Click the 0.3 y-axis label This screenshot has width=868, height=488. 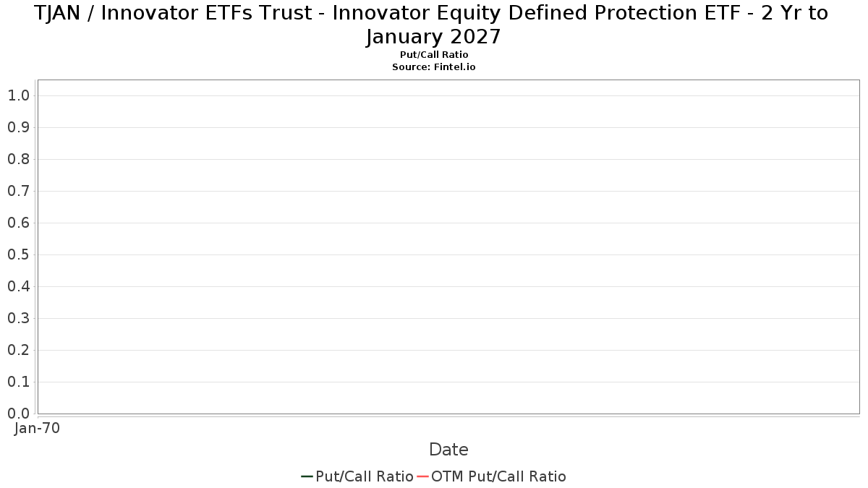18,318
